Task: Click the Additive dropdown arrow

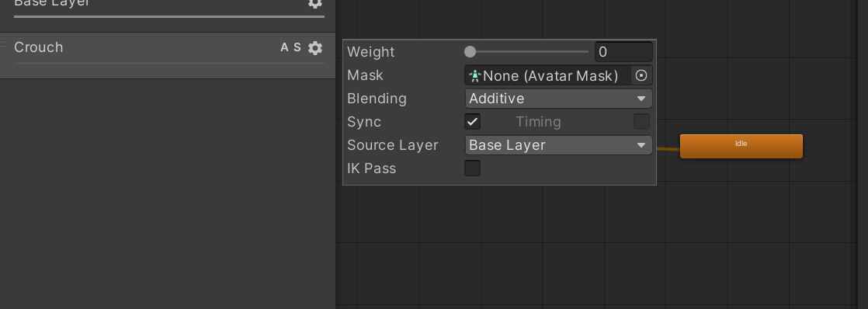Action: point(641,99)
